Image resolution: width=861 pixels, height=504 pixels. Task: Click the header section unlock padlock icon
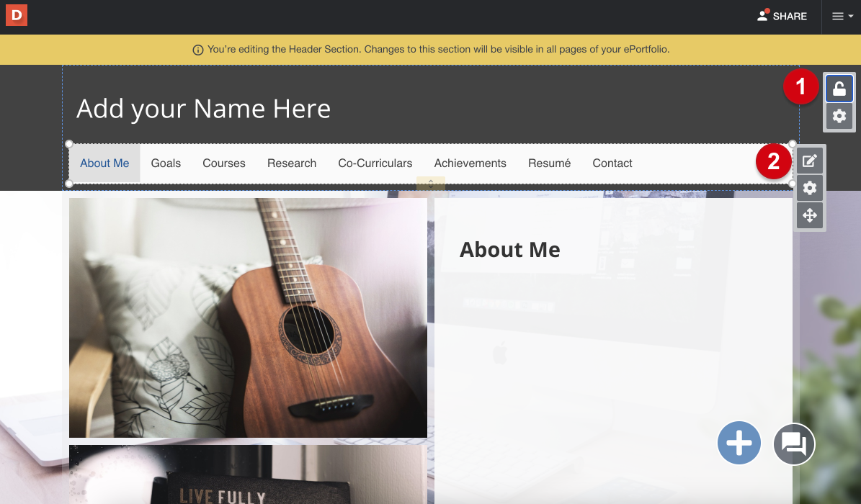pos(839,89)
